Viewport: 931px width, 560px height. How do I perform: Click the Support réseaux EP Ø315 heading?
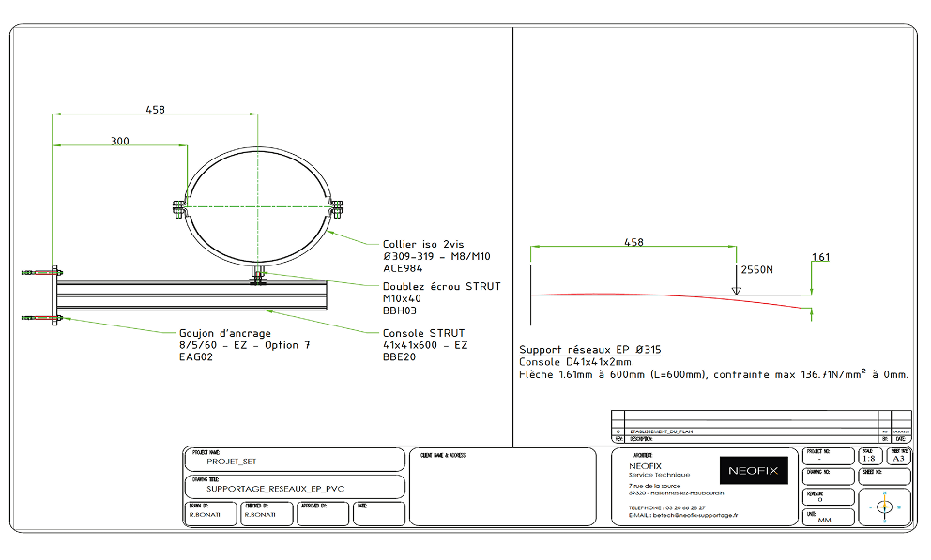tap(589, 349)
